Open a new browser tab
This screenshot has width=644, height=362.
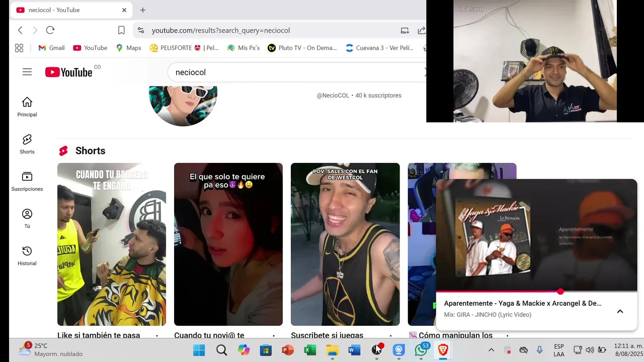pos(143,10)
